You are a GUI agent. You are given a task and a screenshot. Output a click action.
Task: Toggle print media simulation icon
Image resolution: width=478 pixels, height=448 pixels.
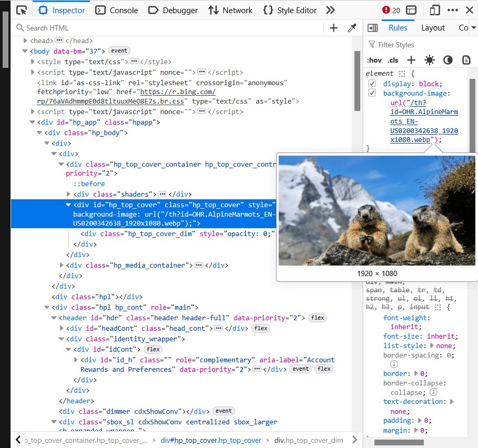(x=466, y=60)
